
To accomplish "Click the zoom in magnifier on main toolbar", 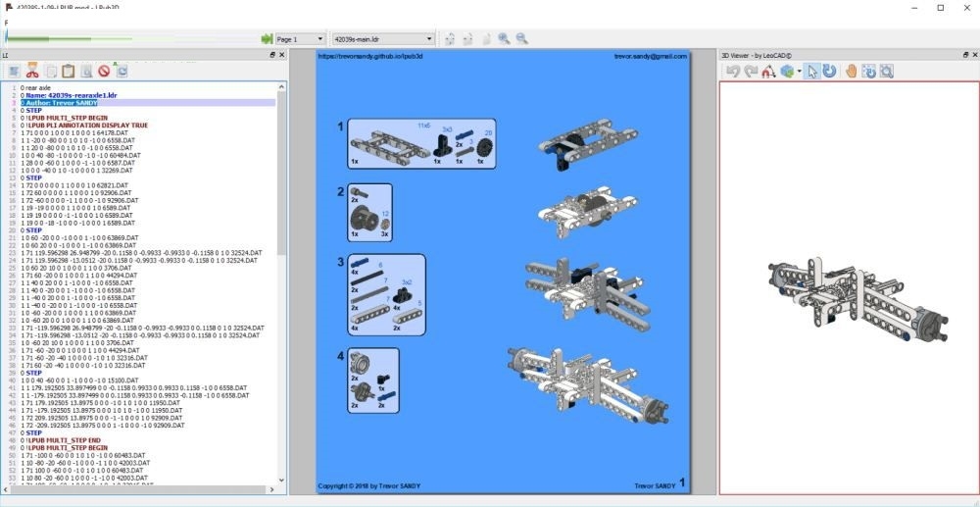I will point(504,39).
